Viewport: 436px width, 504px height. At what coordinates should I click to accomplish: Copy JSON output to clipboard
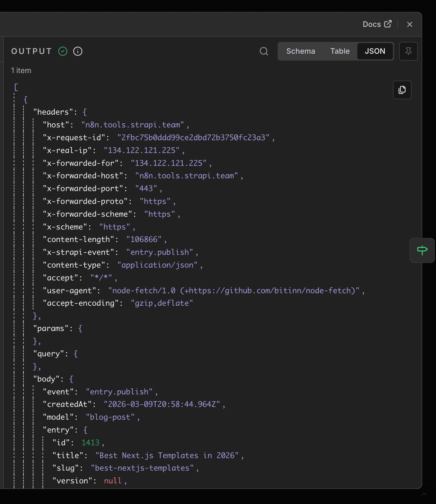pos(402,90)
